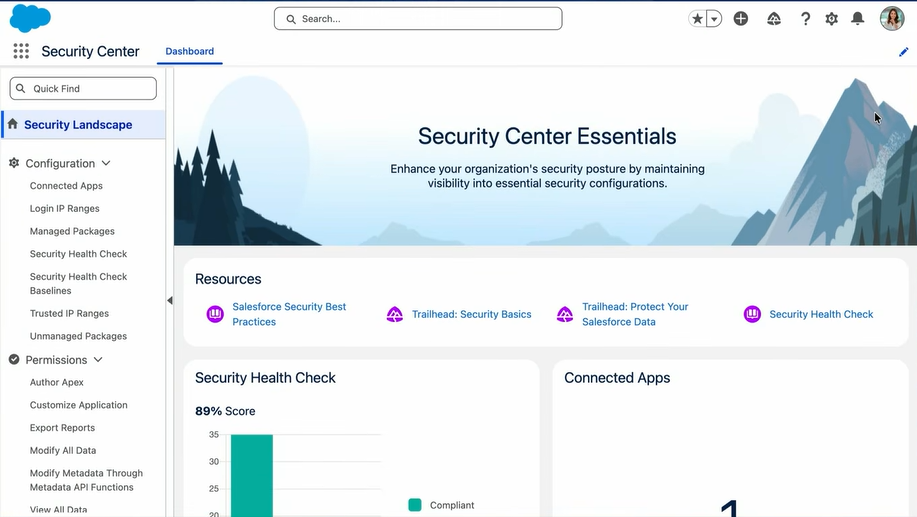Open Managed Packages

[x=72, y=232]
